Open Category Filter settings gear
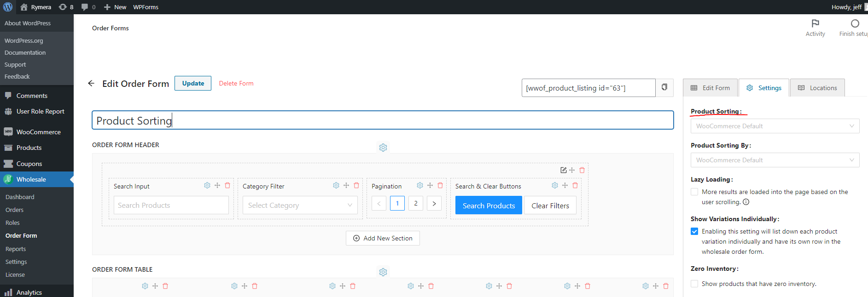 (x=336, y=185)
